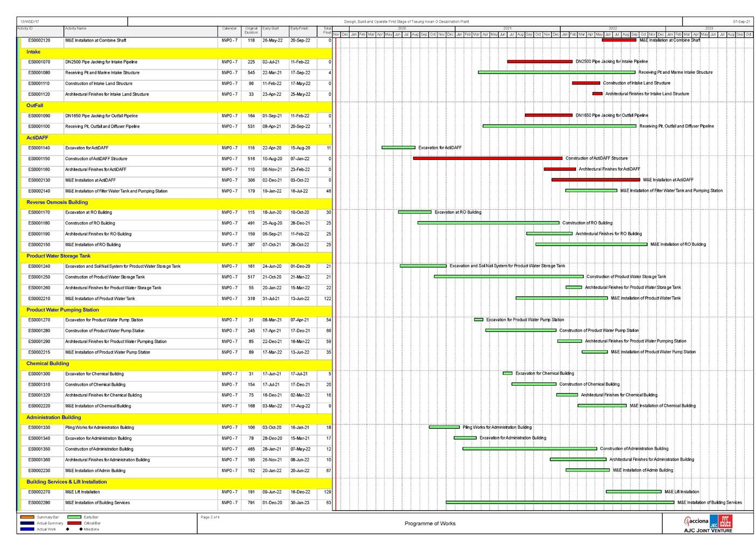Image resolution: width=756 pixels, height=535 pixels.
Task: Click the Page 2 of 4 indicator
Action: pyautogui.click(x=210, y=517)
